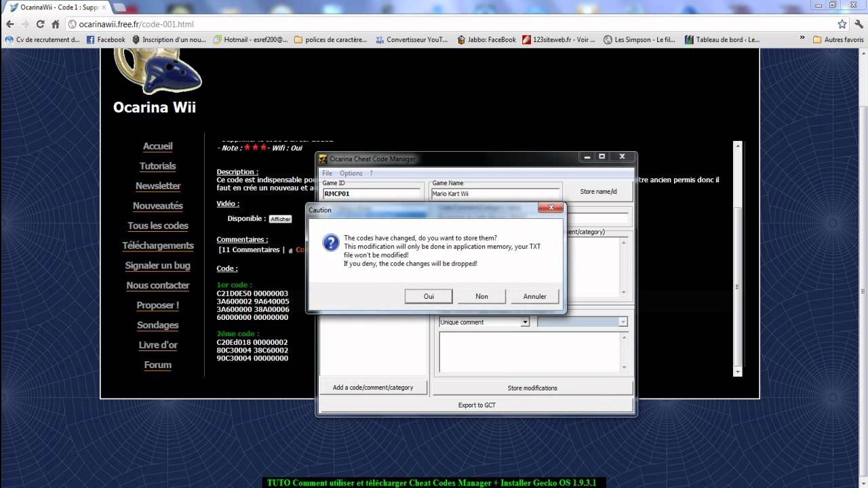Screen dimensions: 868x488
Task: Open 'Nous contacter' link
Action: pos(157,285)
